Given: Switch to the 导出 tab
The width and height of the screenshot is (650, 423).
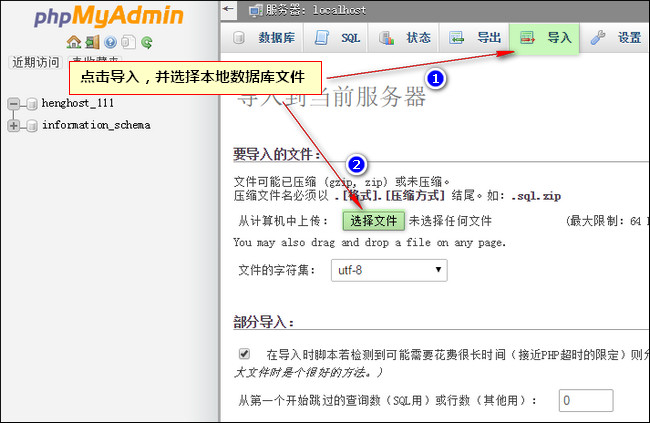Looking at the screenshot, I should [474, 38].
